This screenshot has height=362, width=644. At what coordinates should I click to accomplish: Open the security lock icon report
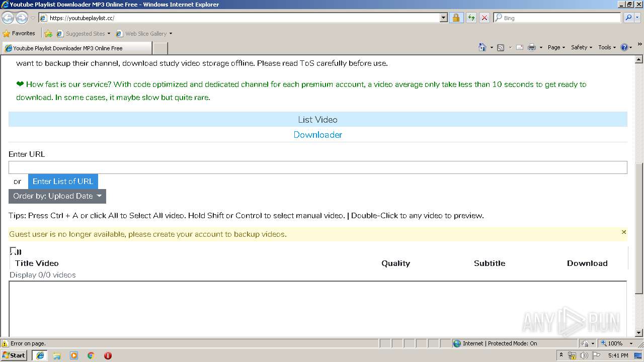click(x=456, y=18)
